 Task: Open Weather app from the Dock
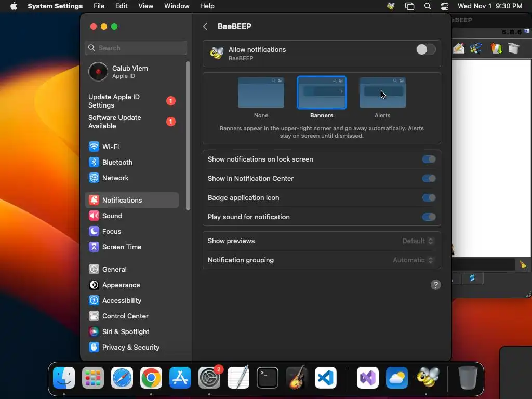pyautogui.click(x=397, y=377)
